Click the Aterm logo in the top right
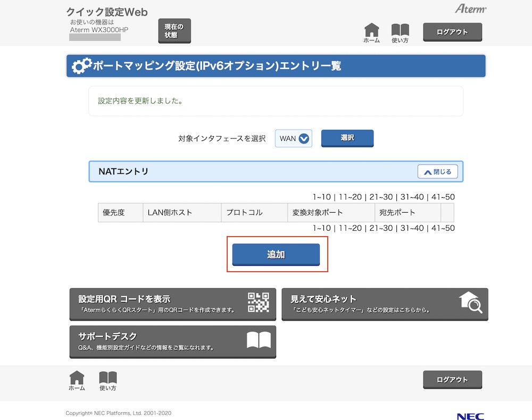Viewport: 532px width, 420px height. click(x=470, y=9)
